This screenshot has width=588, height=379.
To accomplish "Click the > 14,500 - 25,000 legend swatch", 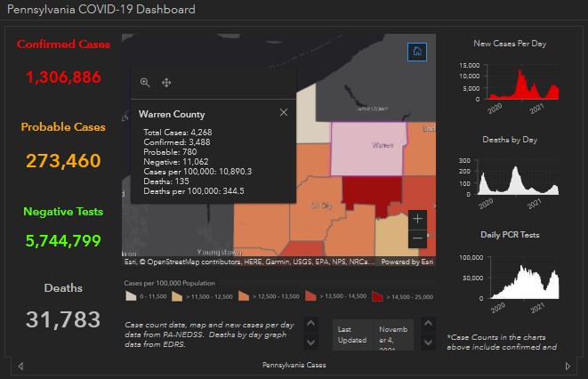I will [378, 295].
